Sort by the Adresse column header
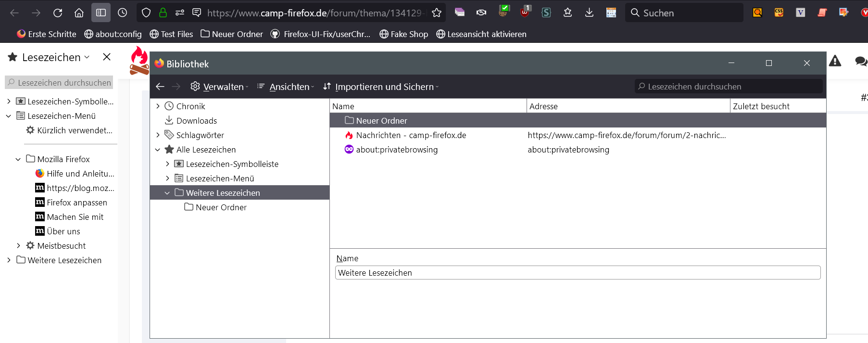 tap(628, 106)
